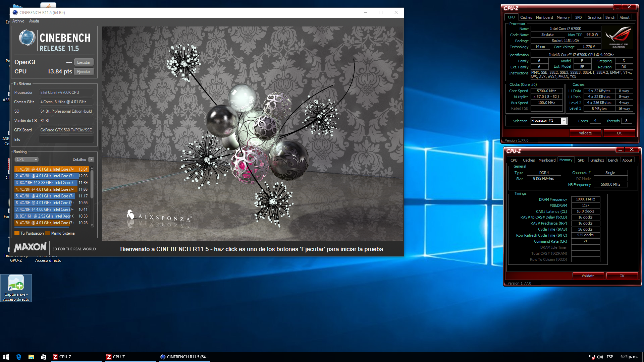Screen dimensions: 644x362
Task: Click the GFX Board GeForce GTX 560 field
Action: pyautogui.click(x=66, y=130)
